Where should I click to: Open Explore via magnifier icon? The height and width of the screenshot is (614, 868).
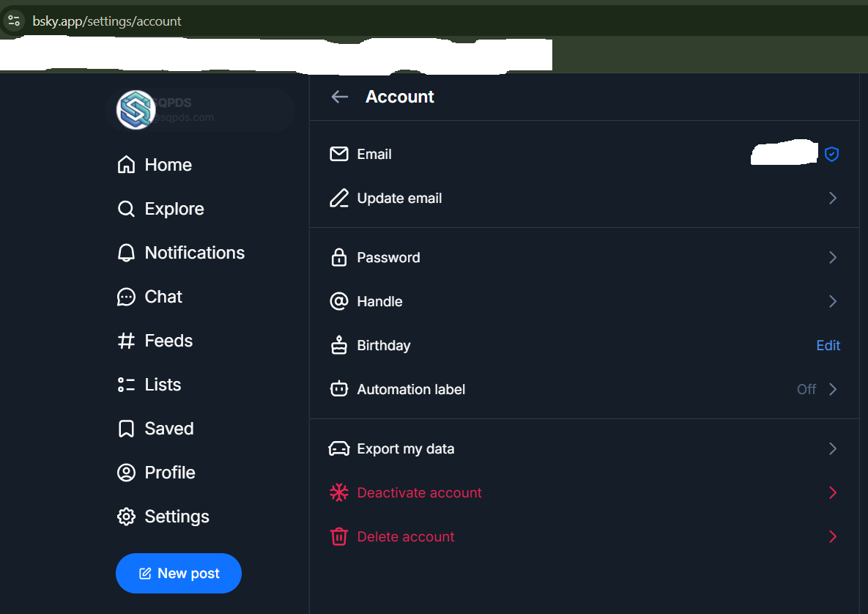tap(126, 209)
